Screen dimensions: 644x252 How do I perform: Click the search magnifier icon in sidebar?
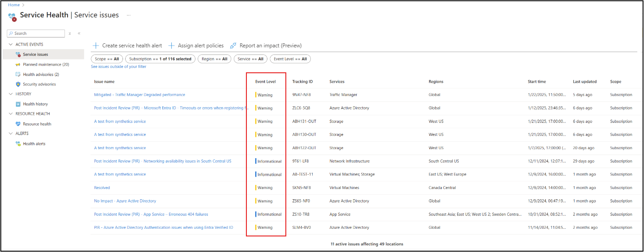(x=11, y=34)
